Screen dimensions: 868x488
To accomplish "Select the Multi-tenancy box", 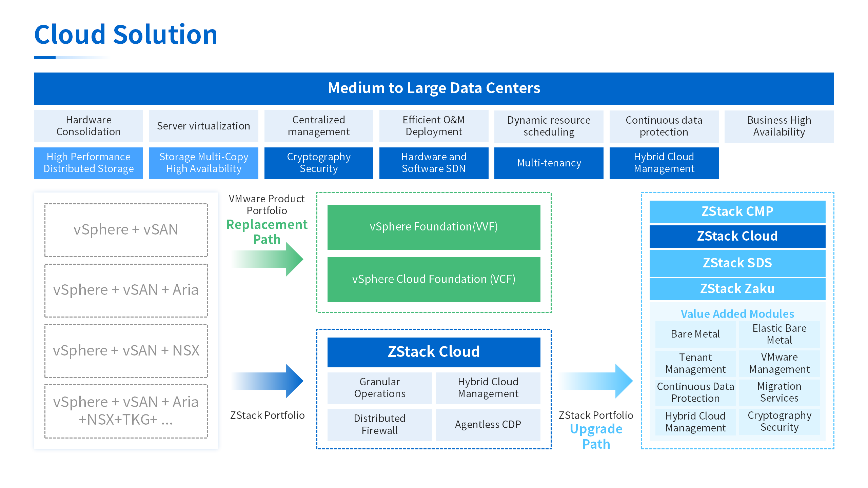I will pyautogui.click(x=549, y=163).
